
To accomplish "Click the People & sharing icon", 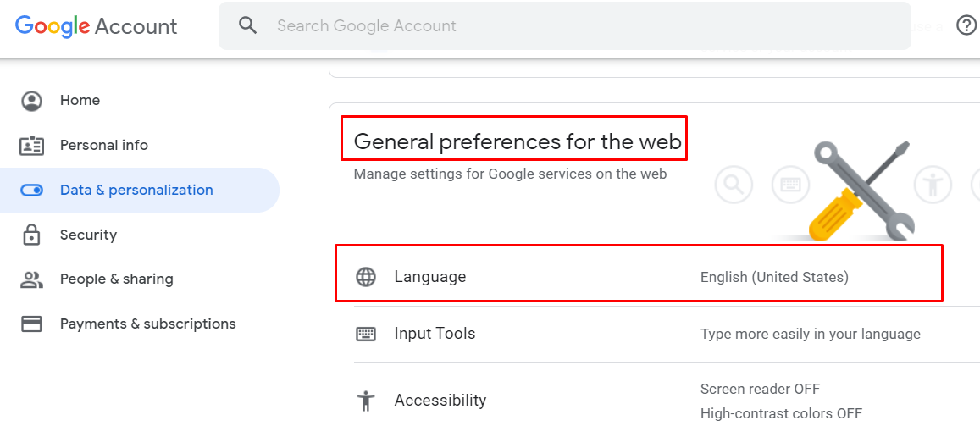I will pyautogui.click(x=31, y=279).
